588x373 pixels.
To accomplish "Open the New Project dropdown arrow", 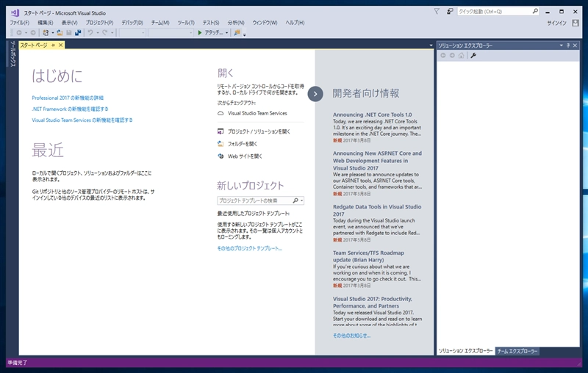I will 52,33.
